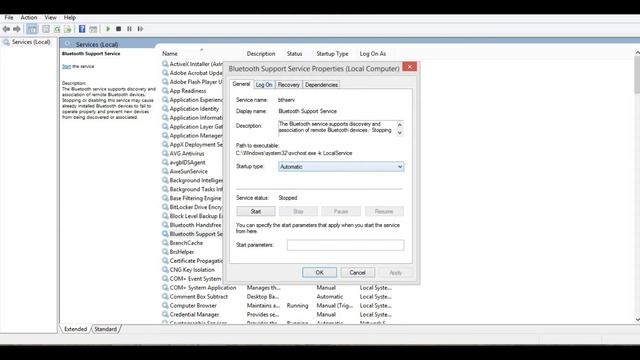The width and height of the screenshot is (640, 360).
Task: Switch to the Extended view tab
Action: pos(76,329)
